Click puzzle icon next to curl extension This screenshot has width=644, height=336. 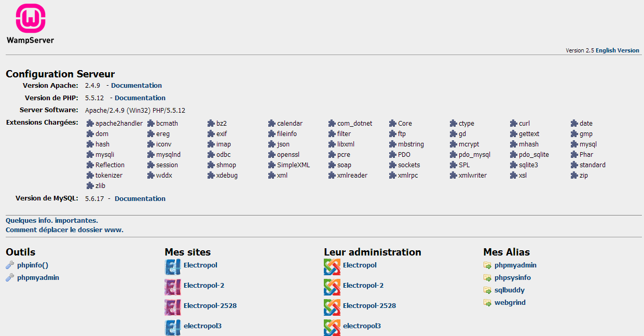point(514,124)
